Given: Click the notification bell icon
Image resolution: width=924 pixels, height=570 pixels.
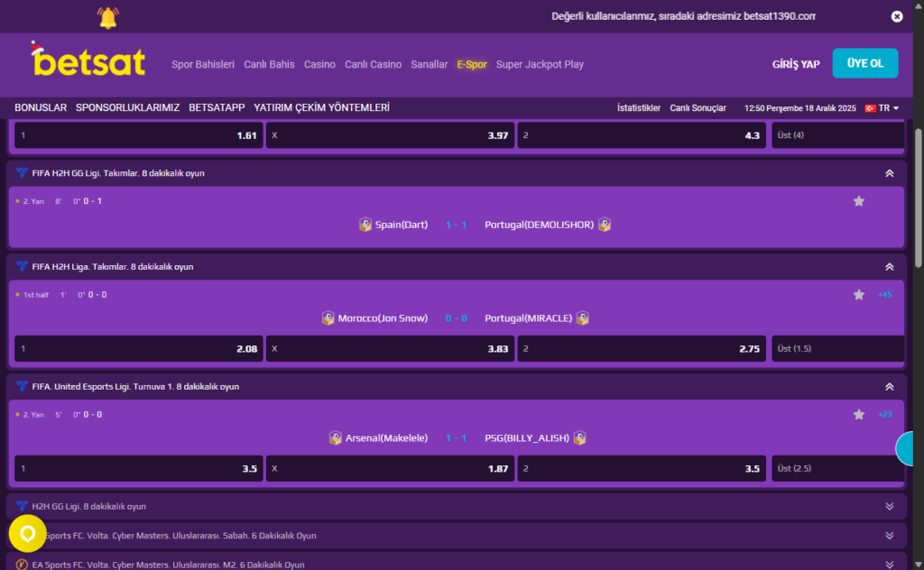Looking at the screenshot, I should [x=107, y=17].
